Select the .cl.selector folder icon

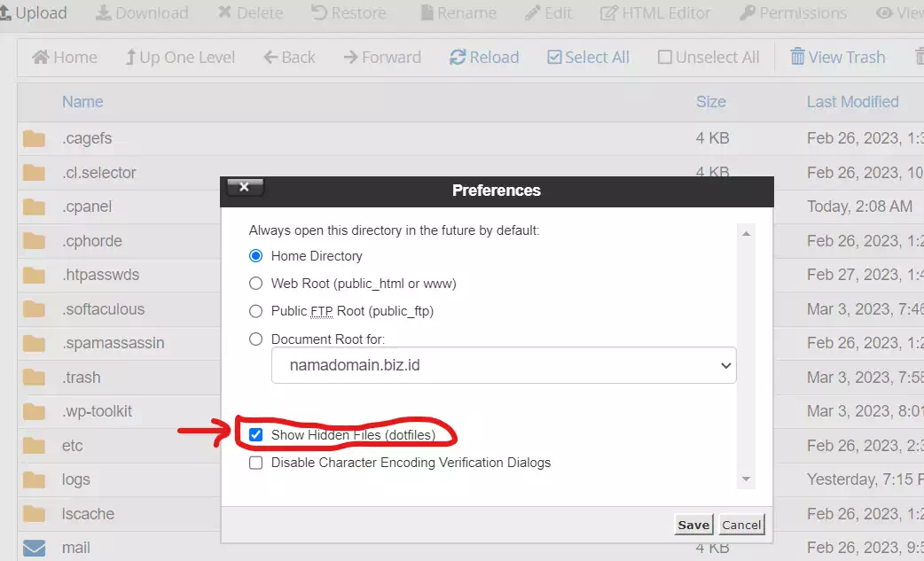coord(35,173)
